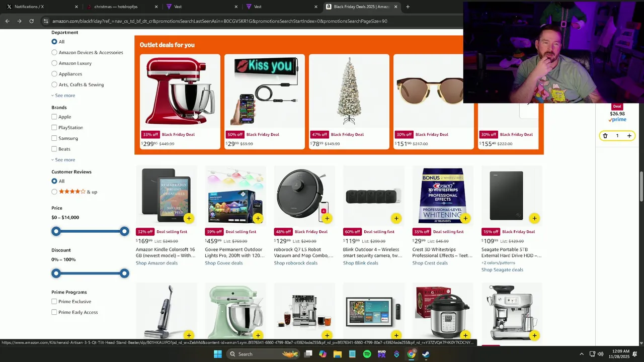This screenshot has height=362, width=644.
Task: Check the PlayStation brand checkbox
Action: (54, 128)
